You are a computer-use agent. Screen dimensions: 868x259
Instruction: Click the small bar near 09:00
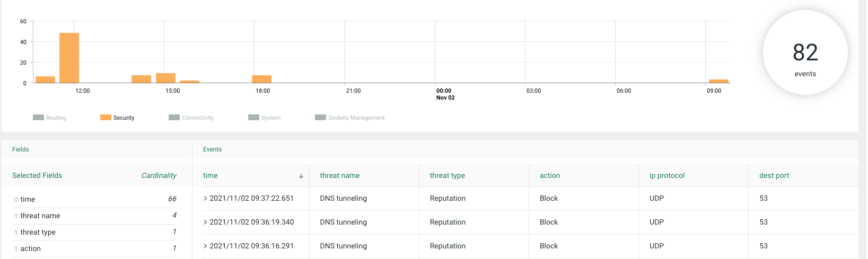[x=718, y=81]
